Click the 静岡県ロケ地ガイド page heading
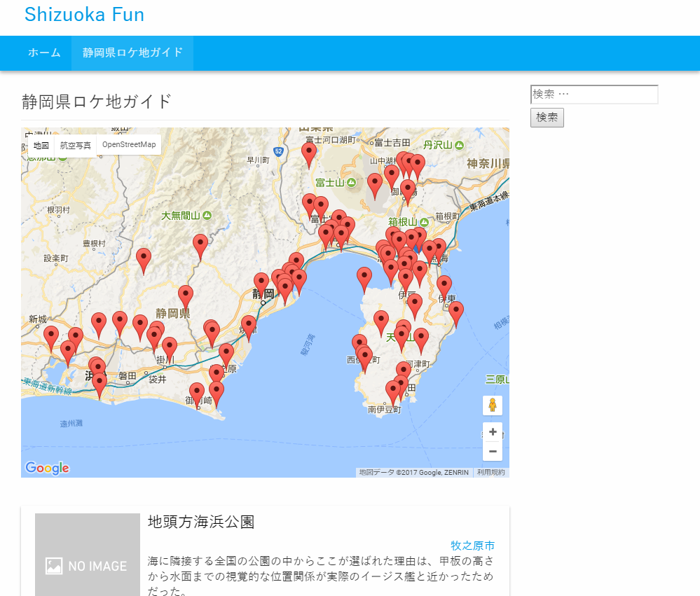Screen dimensions: 700x596 pos(97,102)
